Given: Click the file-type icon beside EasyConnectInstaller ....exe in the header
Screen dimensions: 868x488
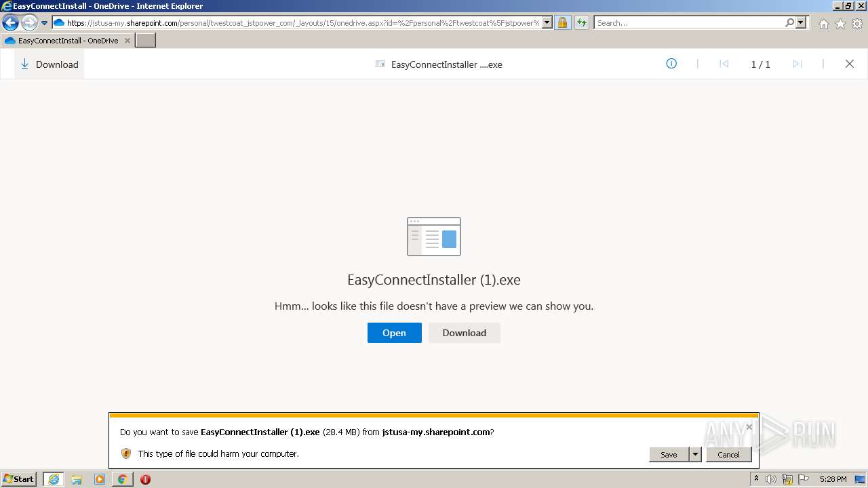Looking at the screenshot, I should pyautogui.click(x=380, y=64).
